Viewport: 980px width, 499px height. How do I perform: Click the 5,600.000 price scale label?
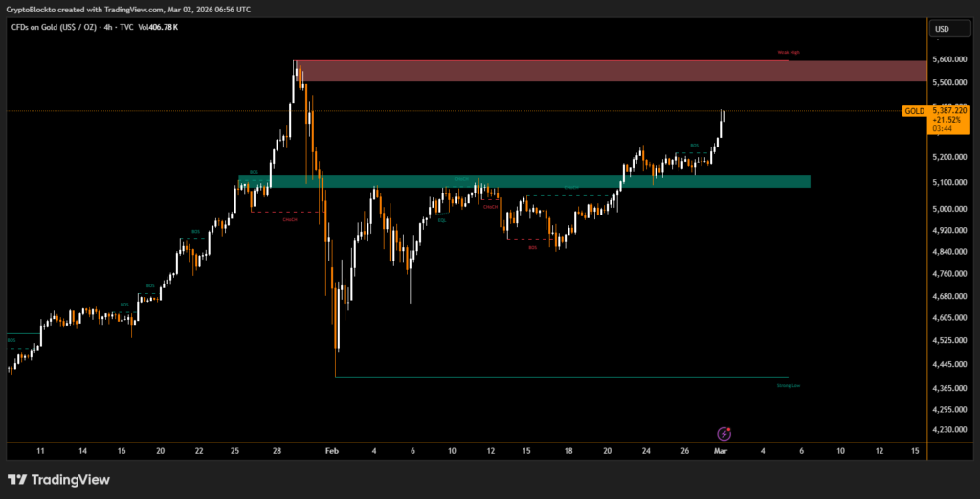pyautogui.click(x=948, y=59)
